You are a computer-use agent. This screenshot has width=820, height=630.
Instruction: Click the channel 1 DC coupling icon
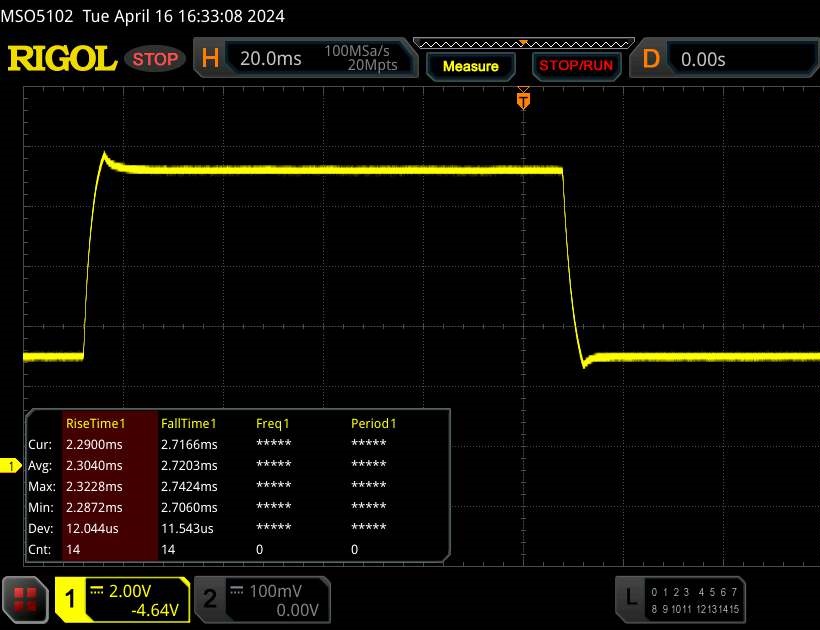(97, 591)
